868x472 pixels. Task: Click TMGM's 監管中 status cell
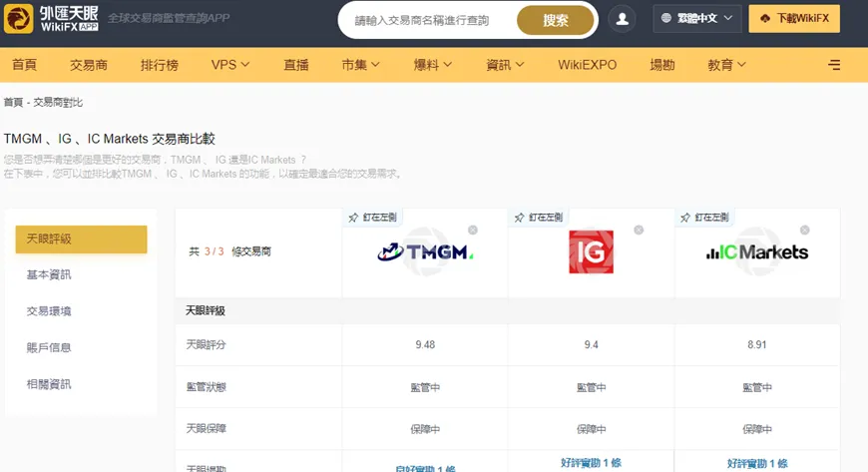coord(425,387)
